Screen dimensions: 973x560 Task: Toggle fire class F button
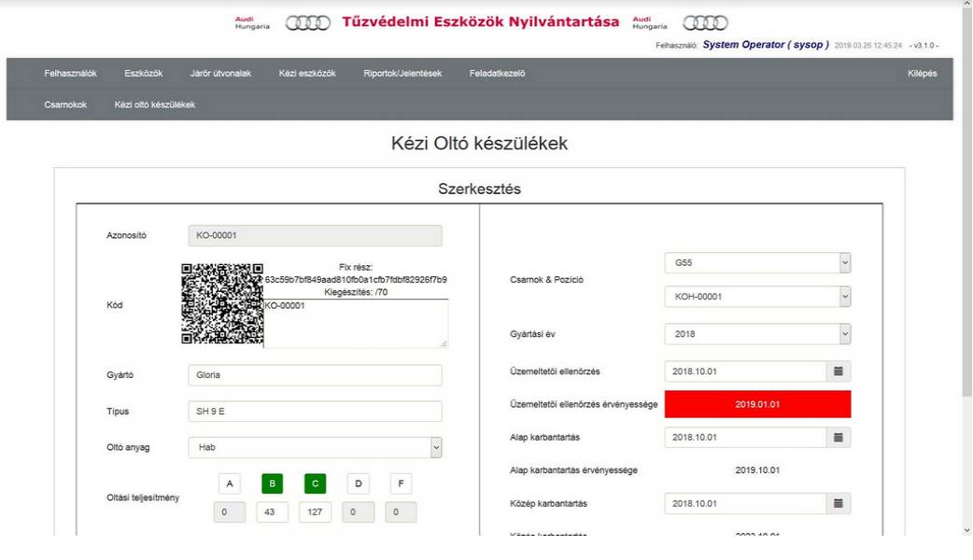pos(401,483)
